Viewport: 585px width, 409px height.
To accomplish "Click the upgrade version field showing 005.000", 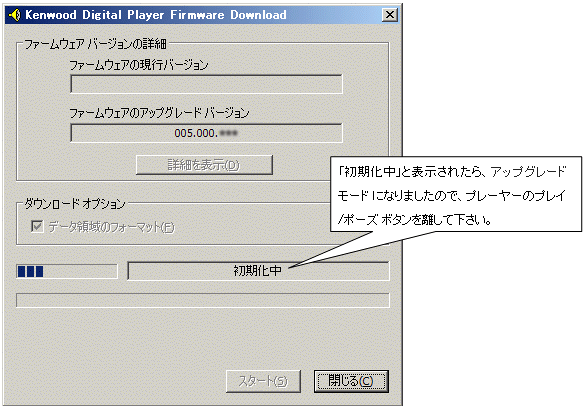I will click(x=206, y=133).
